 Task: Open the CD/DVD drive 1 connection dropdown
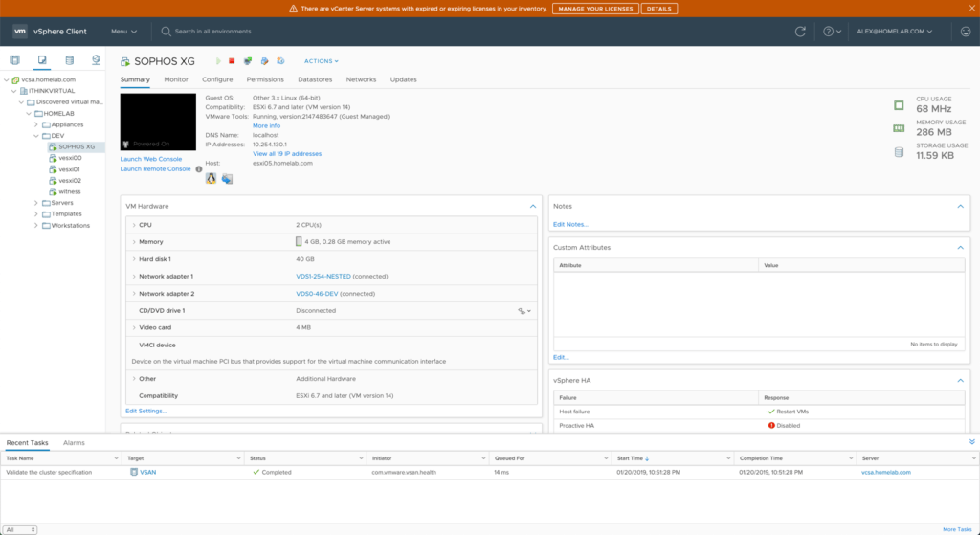tap(524, 311)
